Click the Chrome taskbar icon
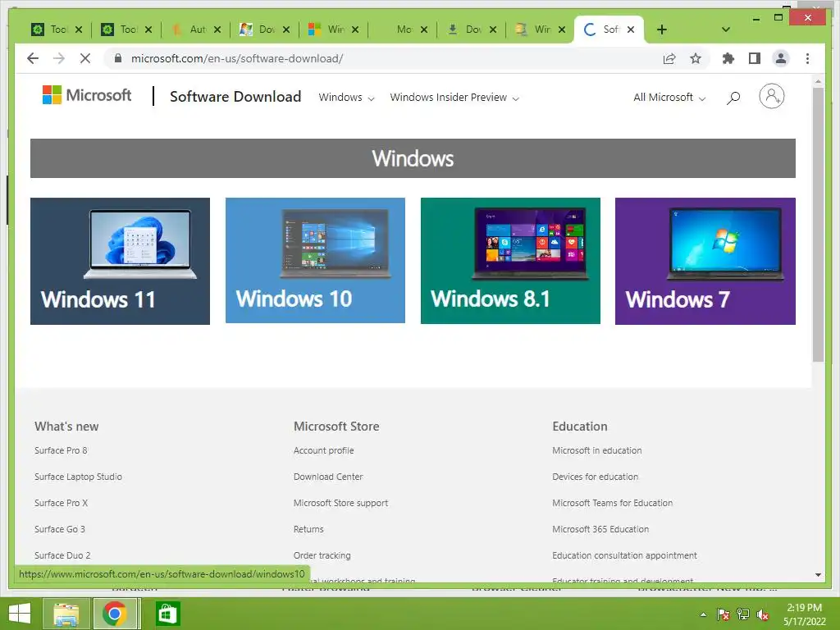The width and height of the screenshot is (840, 630). click(115, 614)
